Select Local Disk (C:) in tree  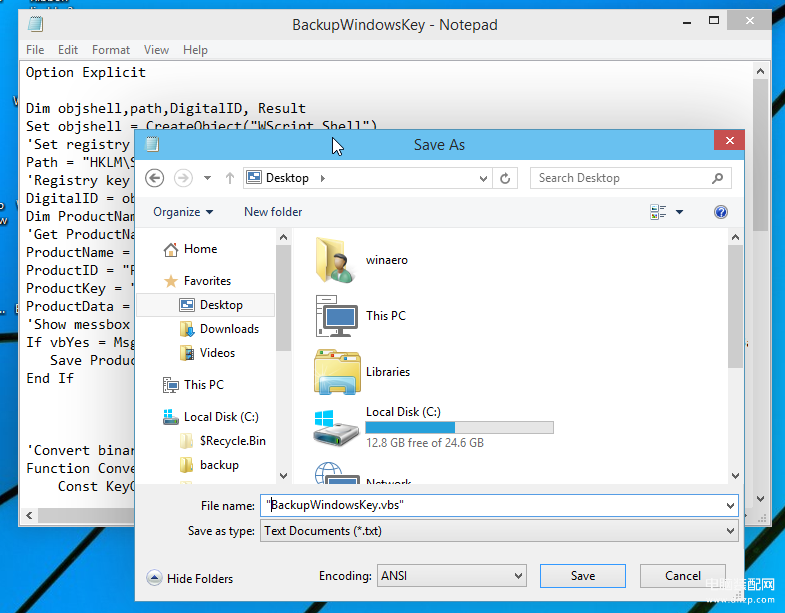pyautogui.click(x=211, y=417)
